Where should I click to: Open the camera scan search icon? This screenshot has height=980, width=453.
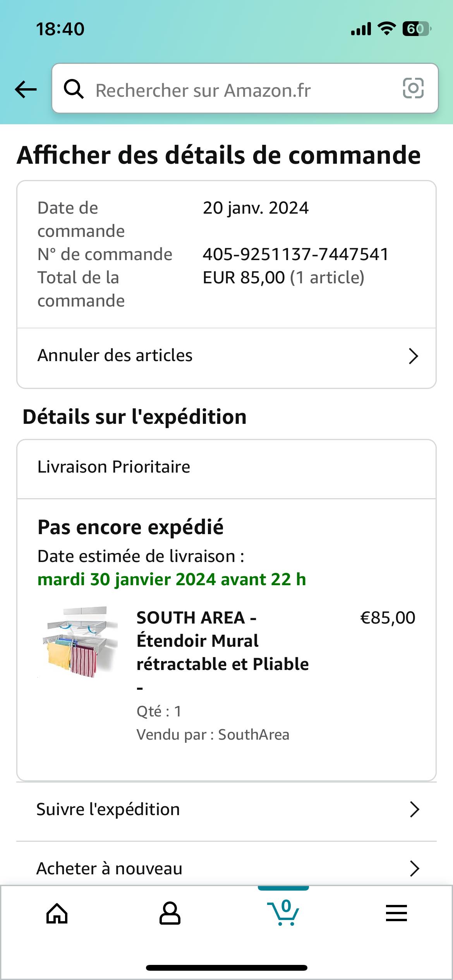(x=413, y=89)
